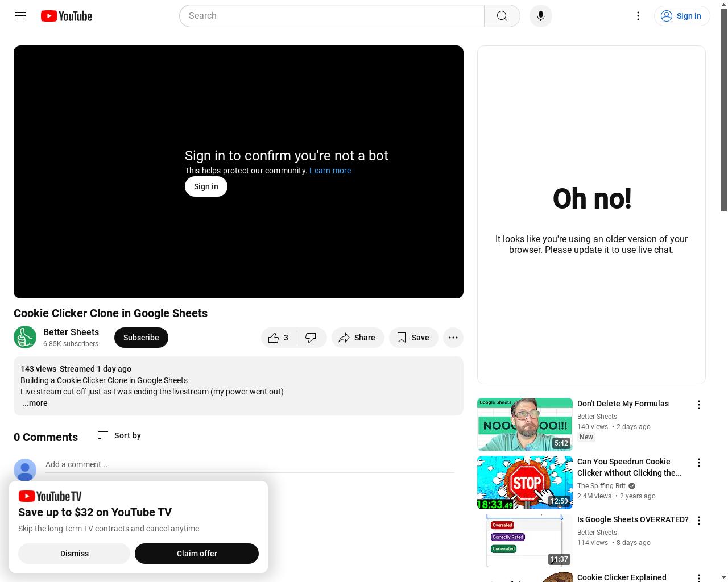Open settings three-dot menu in header
Image resolution: width=728 pixels, height=582 pixels.
(x=638, y=16)
